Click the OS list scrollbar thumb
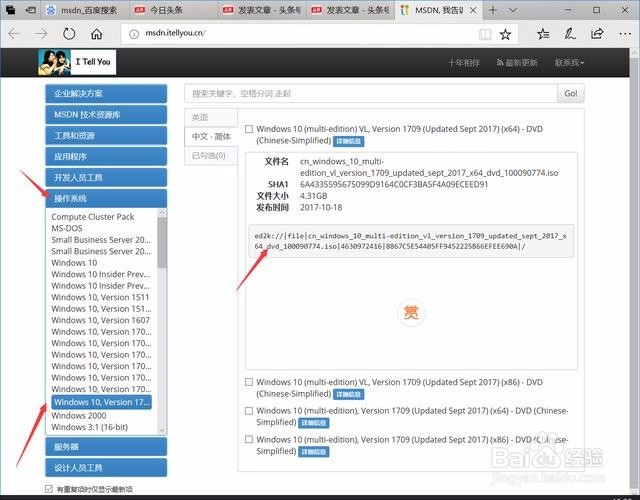 point(162,242)
